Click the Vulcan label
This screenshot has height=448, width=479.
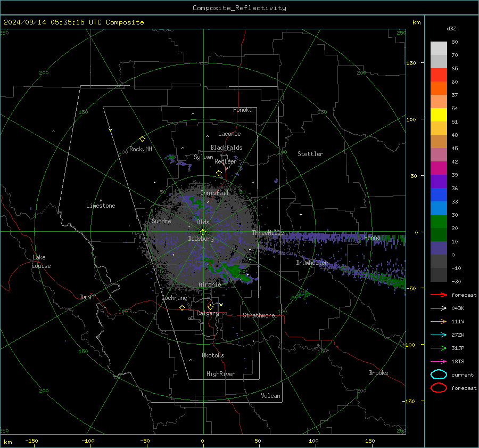tap(270, 396)
